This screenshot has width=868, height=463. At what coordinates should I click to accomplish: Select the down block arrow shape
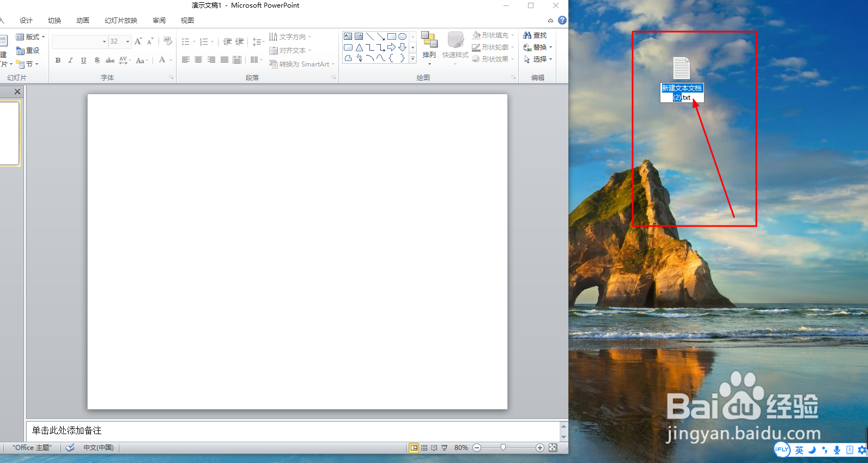point(402,47)
